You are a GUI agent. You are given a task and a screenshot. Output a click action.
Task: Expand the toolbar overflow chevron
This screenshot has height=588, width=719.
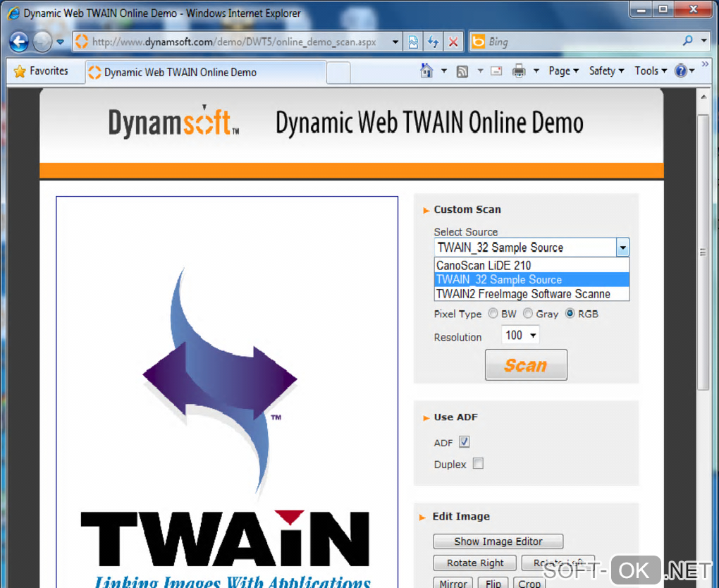click(x=705, y=63)
